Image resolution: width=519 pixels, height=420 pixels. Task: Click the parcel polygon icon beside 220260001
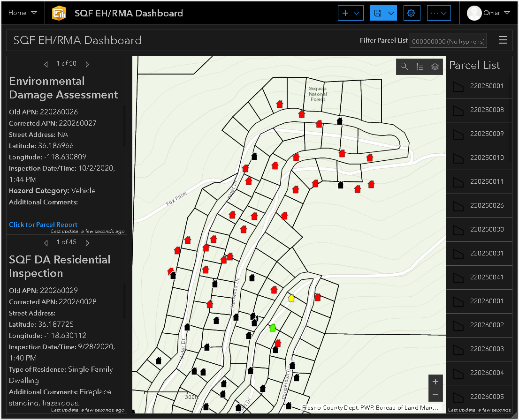point(458,301)
